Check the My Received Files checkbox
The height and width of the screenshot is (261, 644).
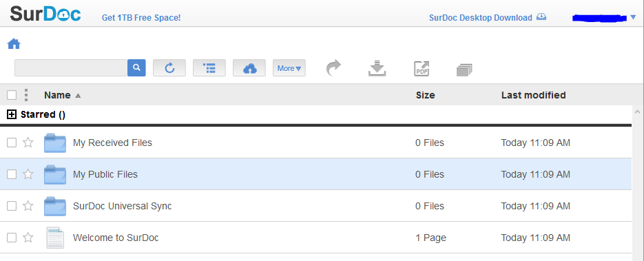(x=12, y=143)
